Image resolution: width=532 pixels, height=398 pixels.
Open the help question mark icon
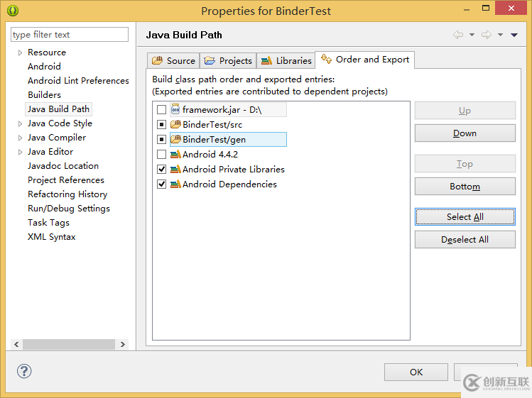(24, 371)
